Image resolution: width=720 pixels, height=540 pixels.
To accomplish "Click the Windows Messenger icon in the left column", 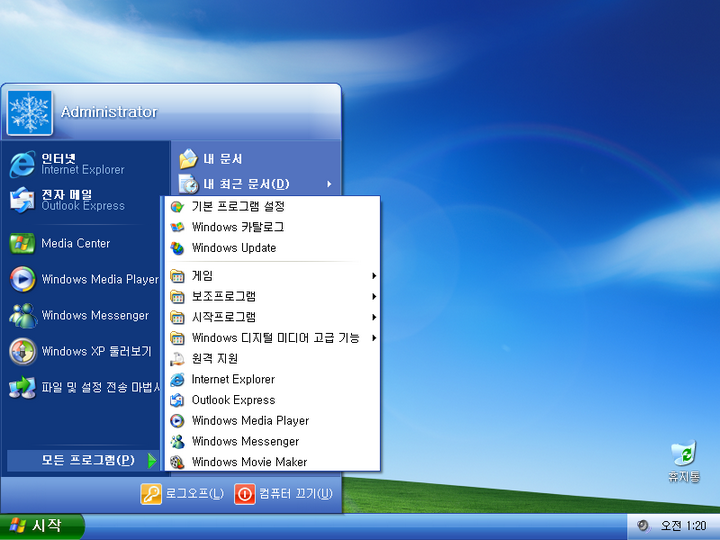I will (x=22, y=315).
